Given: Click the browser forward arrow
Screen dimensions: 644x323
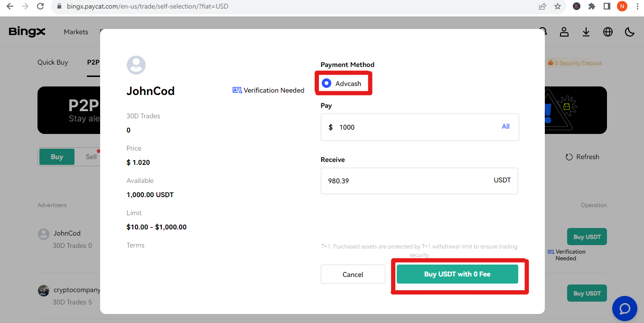Looking at the screenshot, I should 25,7.
